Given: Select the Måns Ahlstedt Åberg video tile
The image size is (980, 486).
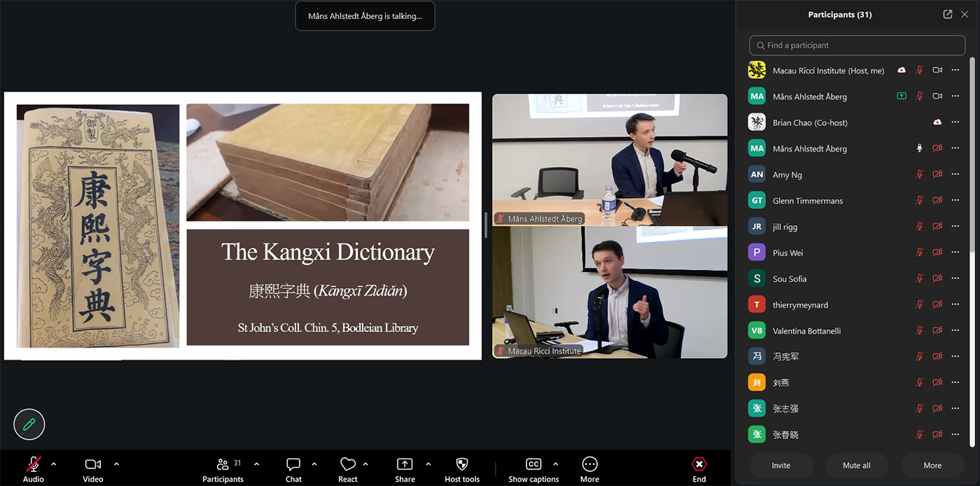Looking at the screenshot, I should point(610,159).
